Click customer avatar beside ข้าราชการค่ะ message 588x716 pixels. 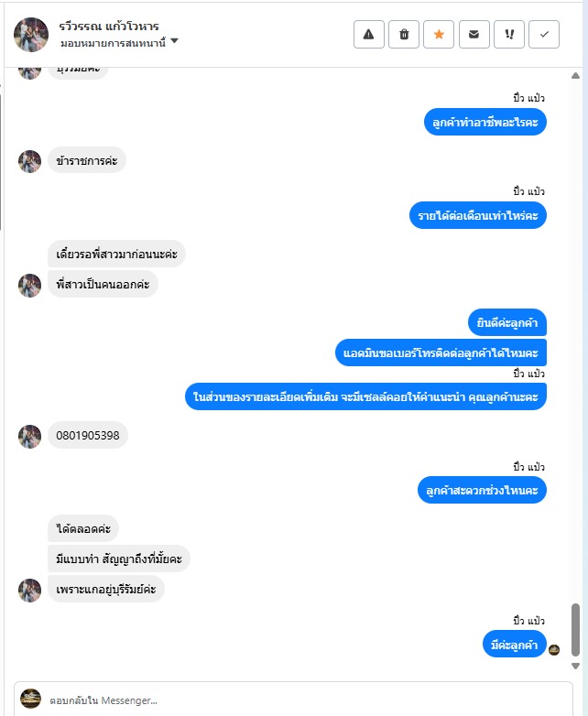29,162
